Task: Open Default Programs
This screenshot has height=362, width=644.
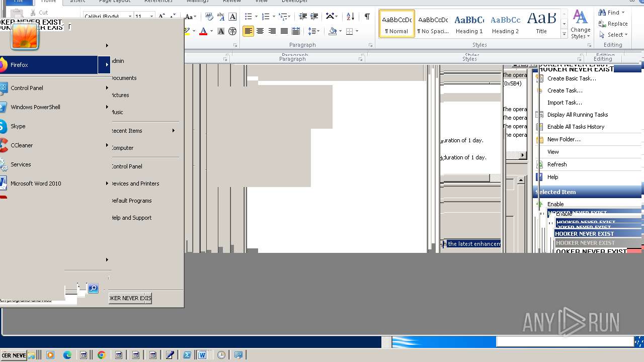Action: [131, 201]
